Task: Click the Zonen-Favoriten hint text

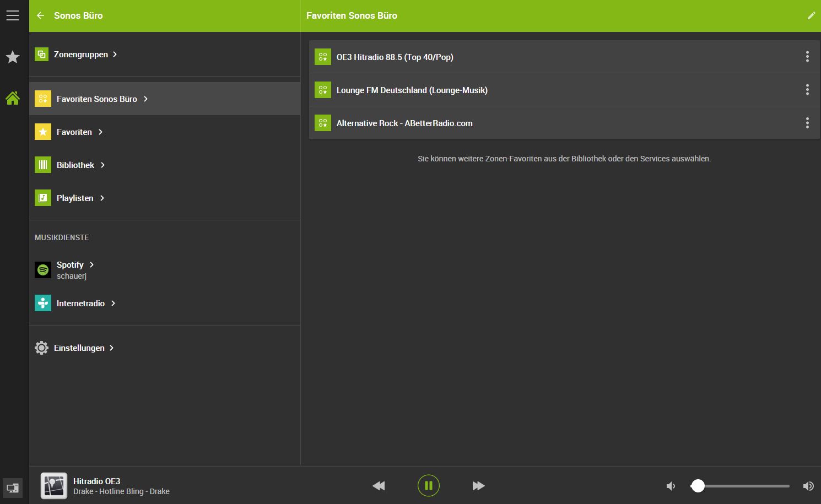Action: click(564, 159)
